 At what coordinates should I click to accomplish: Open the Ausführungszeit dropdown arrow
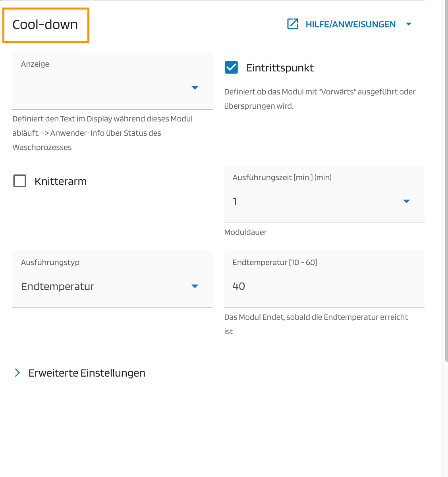tap(406, 201)
